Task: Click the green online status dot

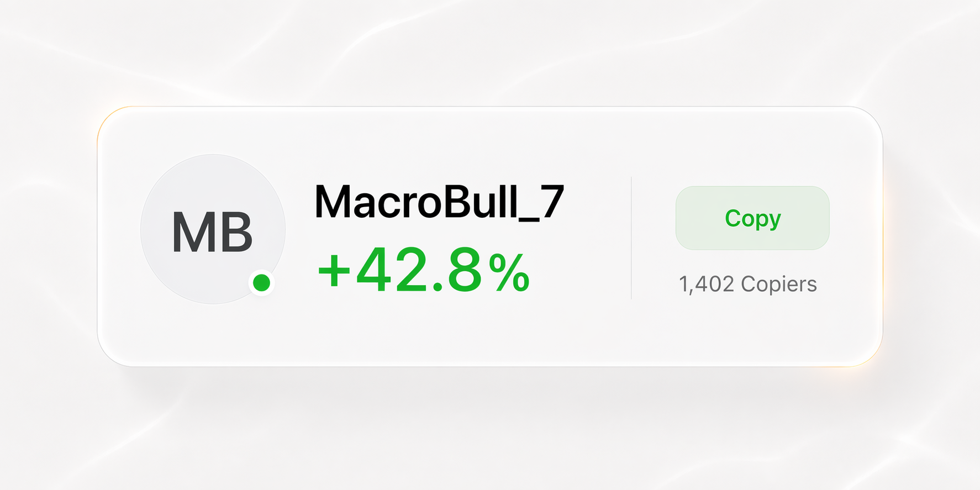Action: point(261,283)
